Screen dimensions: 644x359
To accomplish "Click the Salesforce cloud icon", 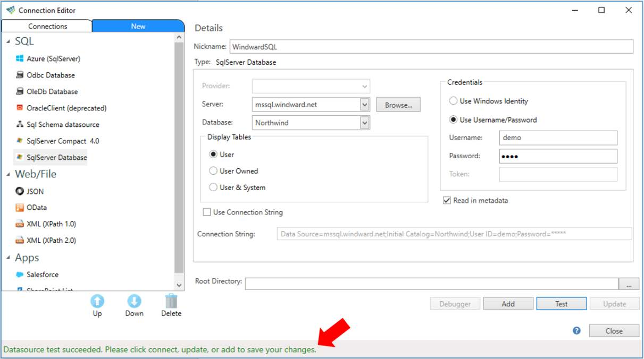I will point(20,275).
